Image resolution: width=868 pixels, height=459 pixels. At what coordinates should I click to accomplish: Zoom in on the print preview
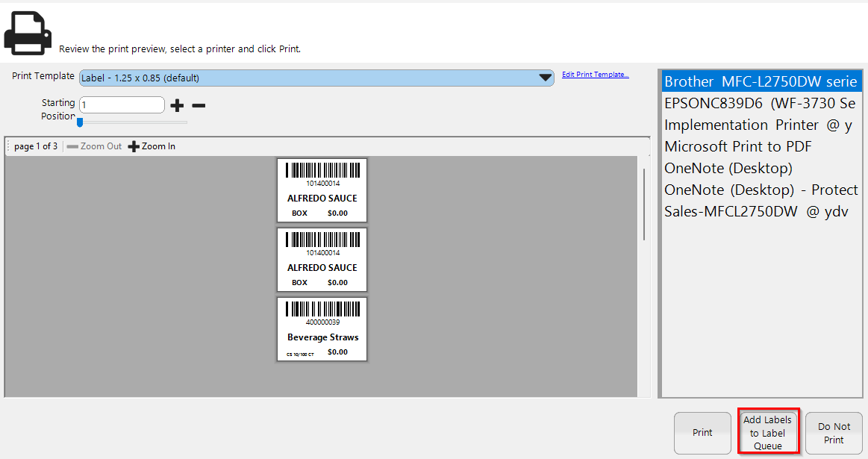point(152,146)
